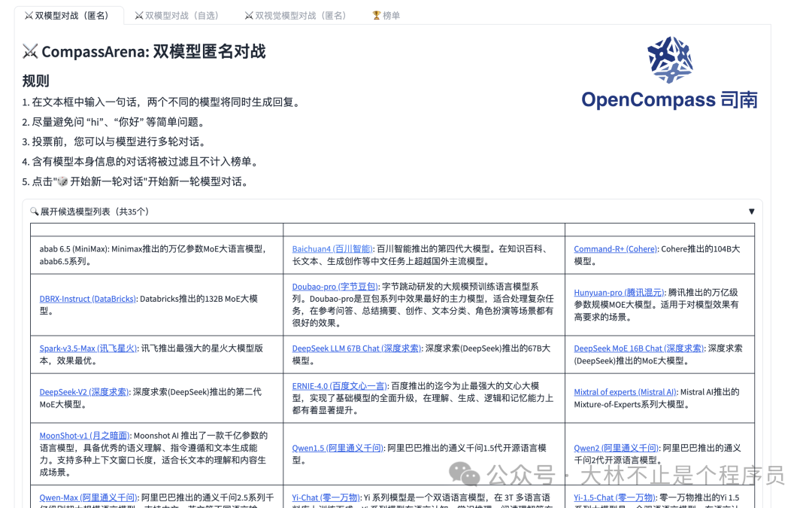This screenshot has width=812, height=508.
Task: Click the magnifier icon beside 展开候选模型列表
Action: pos(35,211)
